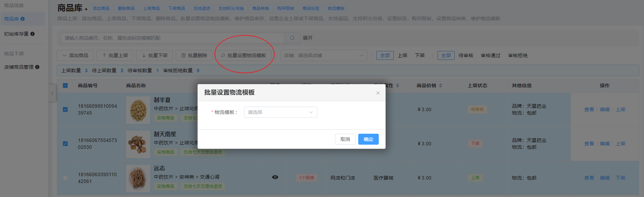The width and height of the screenshot is (644, 197).
Task: Click 上架 action for 制天南星 row
Action: [620, 144]
